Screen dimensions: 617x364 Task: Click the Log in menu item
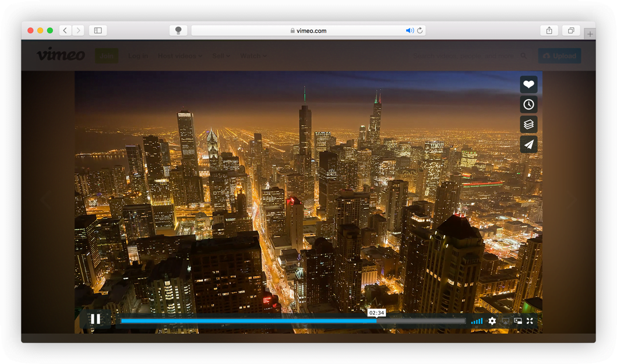pyautogui.click(x=137, y=55)
